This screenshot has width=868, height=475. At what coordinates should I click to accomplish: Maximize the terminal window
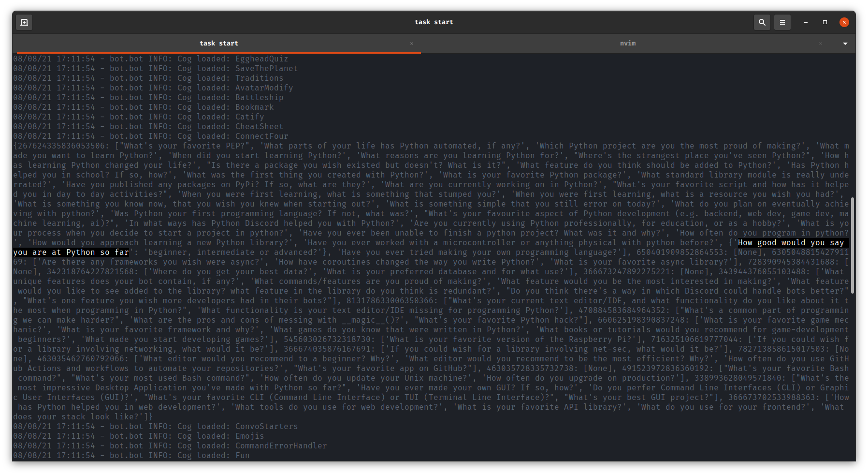click(825, 22)
